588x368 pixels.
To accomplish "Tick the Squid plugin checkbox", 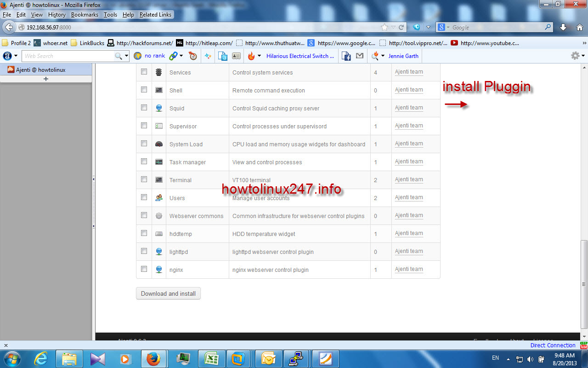I will 144,108.
